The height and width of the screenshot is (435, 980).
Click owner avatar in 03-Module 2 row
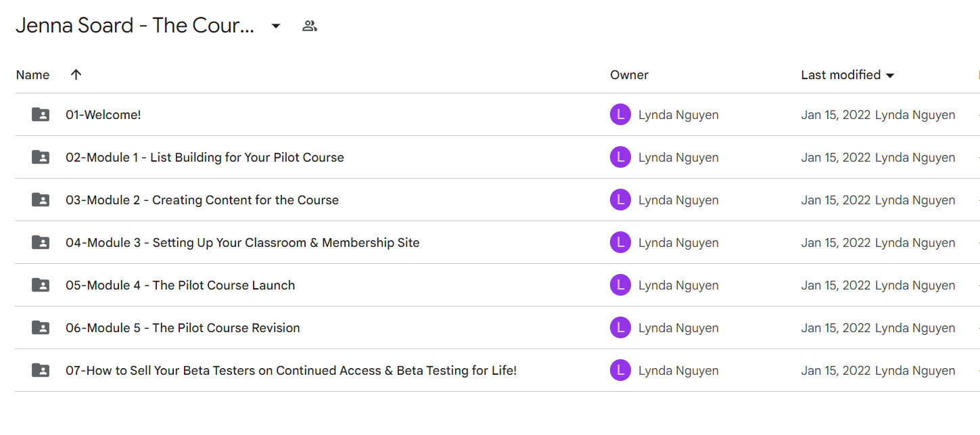tap(620, 200)
